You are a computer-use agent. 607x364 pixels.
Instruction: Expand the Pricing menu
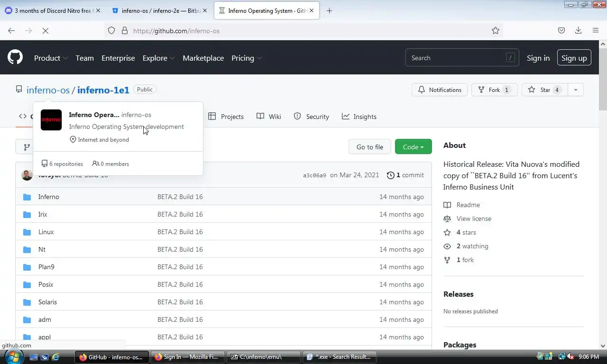247,58
